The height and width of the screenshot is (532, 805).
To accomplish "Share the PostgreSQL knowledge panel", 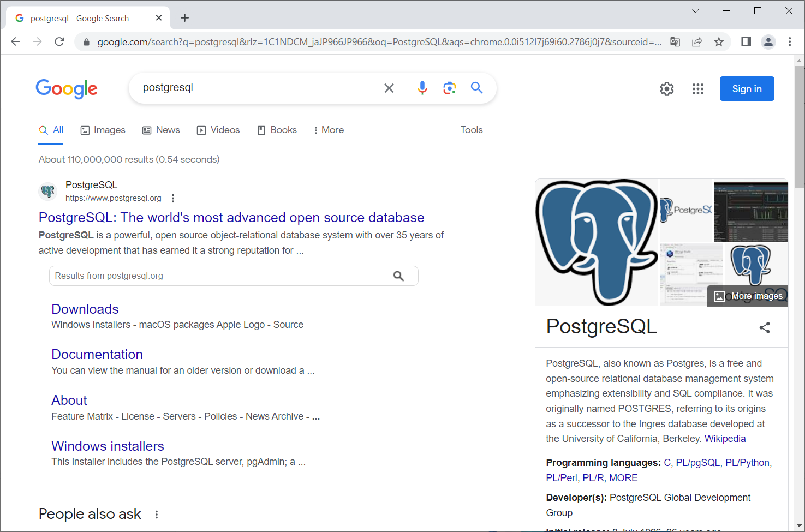I will point(764,327).
